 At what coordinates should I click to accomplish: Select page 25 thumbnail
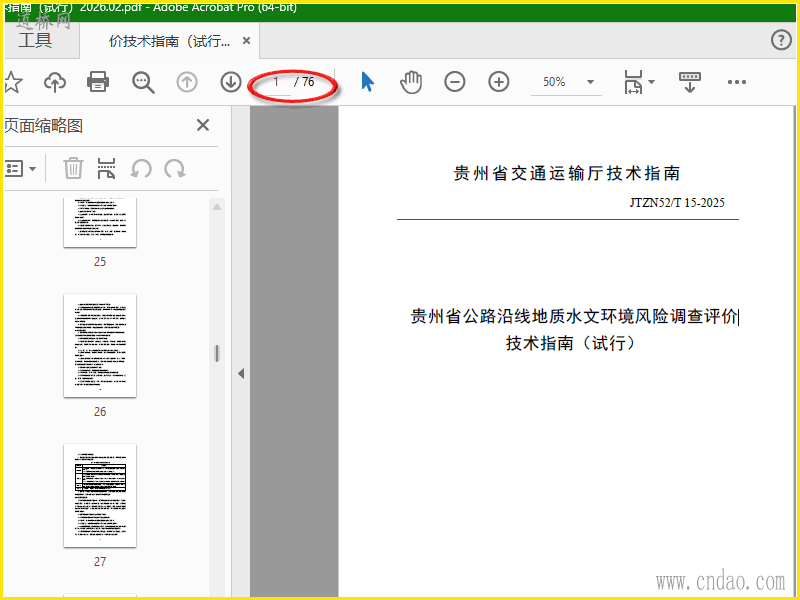[100, 222]
